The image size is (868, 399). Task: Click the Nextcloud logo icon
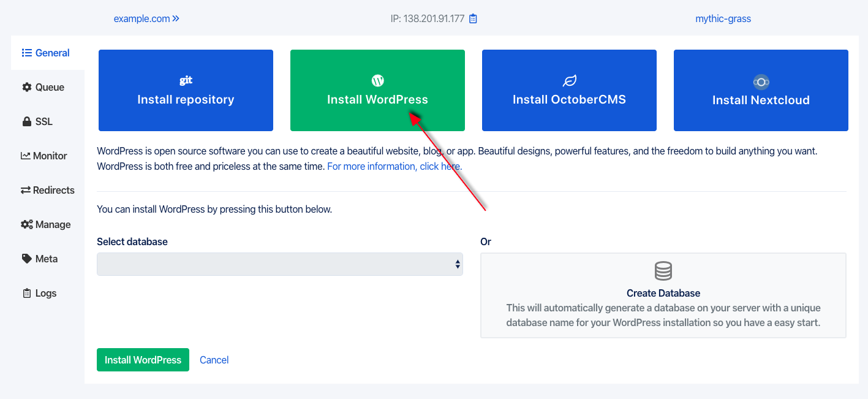tap(761, 82)
